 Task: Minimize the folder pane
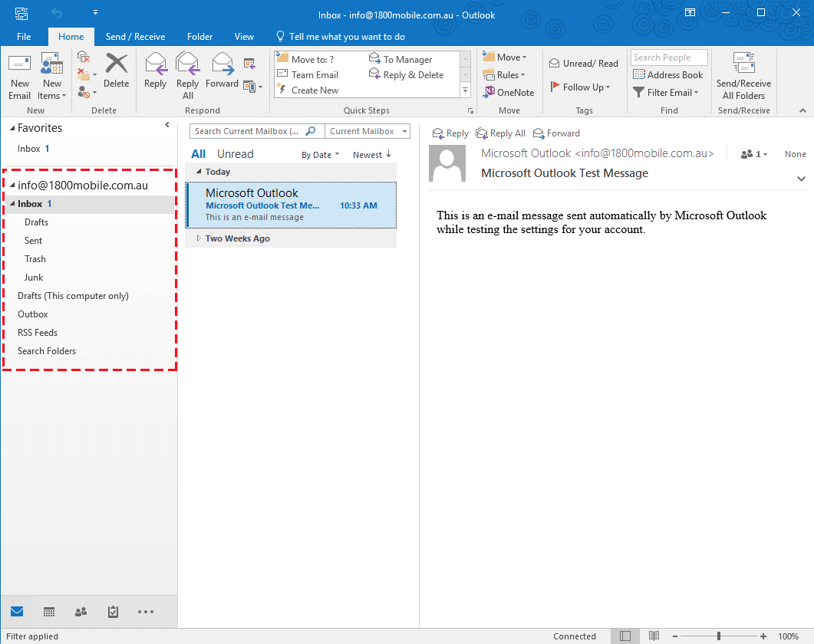(x=167, y=124)
